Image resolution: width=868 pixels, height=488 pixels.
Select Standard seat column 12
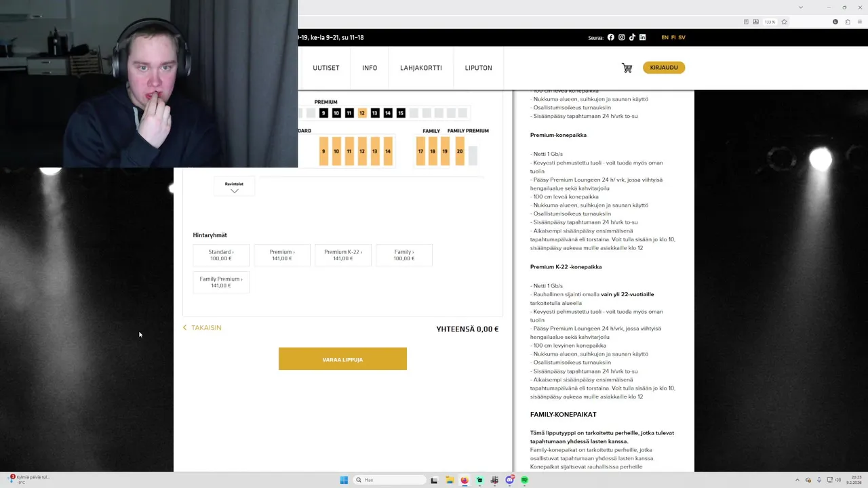click(362, 151)
